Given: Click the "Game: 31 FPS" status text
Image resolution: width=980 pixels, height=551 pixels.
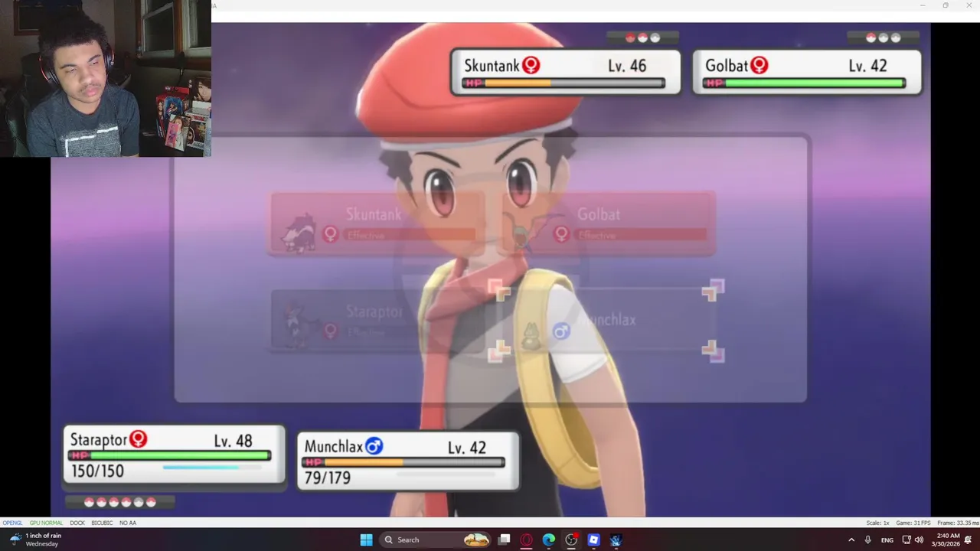Looking at the screenshot, I should [x=913, y=523].
